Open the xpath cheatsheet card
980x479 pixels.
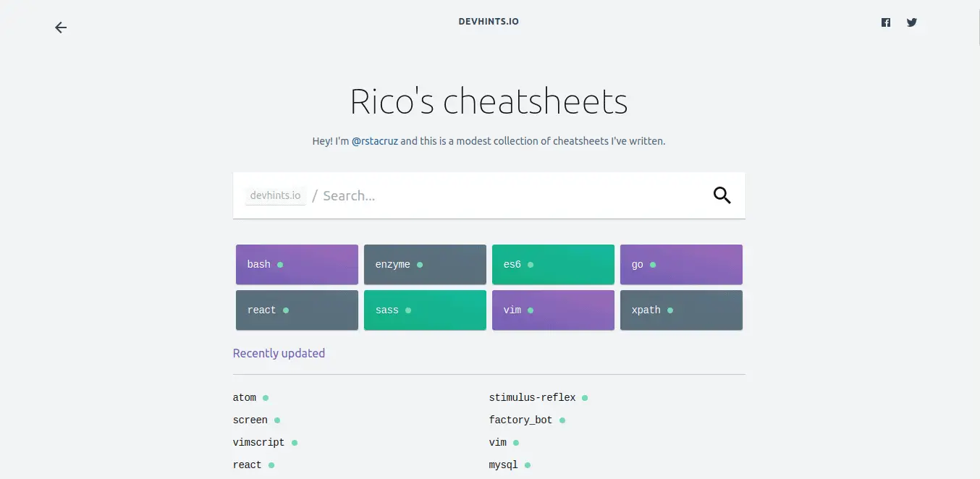click(681, 310)
